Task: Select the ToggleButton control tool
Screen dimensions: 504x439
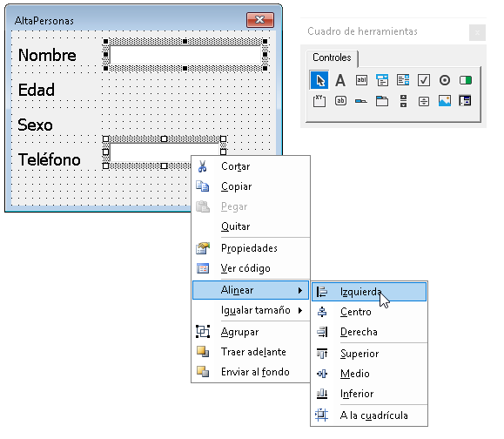Action: click(x=466, y=80)
